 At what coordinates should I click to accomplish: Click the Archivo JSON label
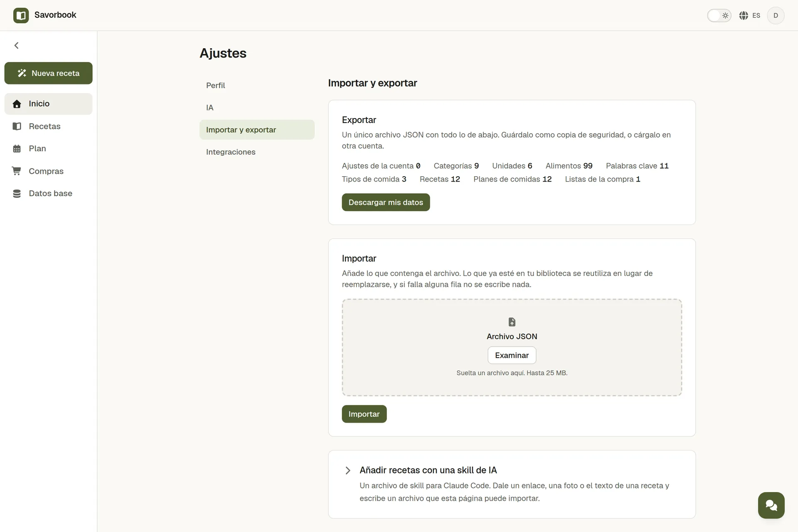click(512, 337)
